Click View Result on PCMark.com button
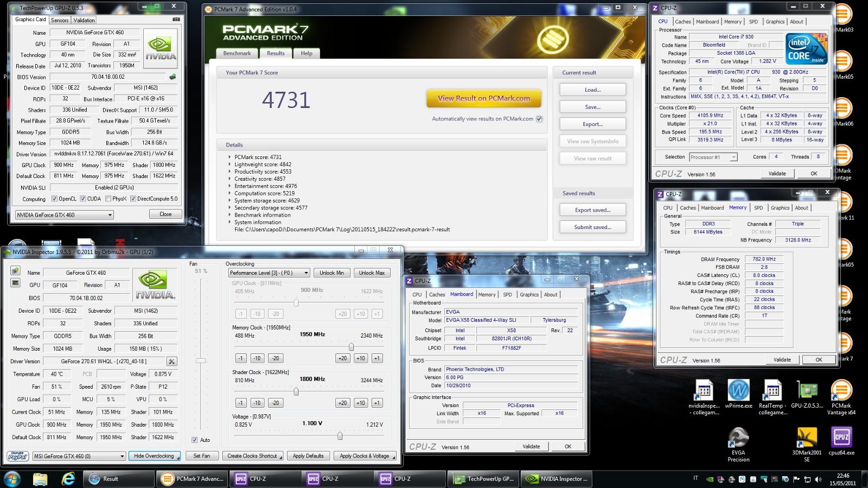 (x=484, y=98)
